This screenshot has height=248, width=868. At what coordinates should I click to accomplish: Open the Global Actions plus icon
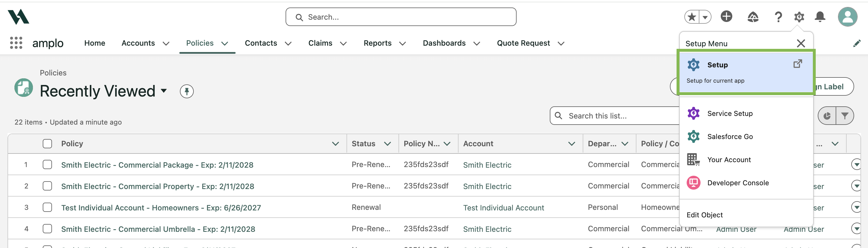pyautogui.click(x=727, y=16)
